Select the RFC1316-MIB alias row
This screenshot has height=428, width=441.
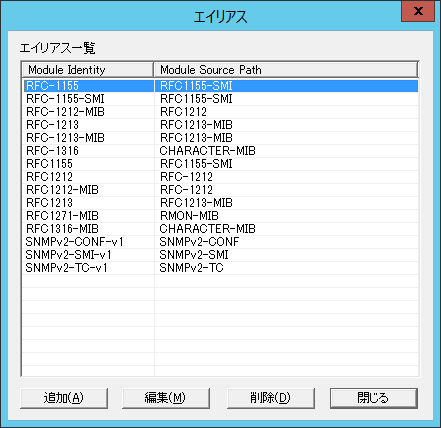pos(220,229)
